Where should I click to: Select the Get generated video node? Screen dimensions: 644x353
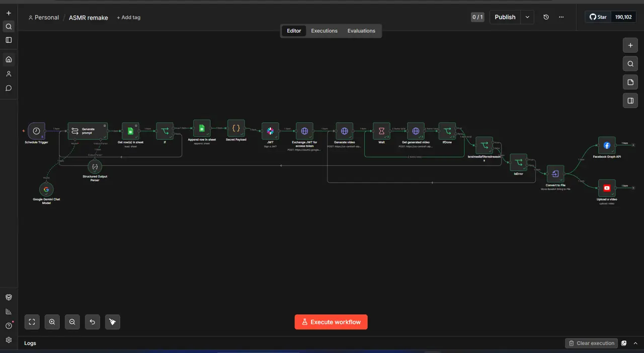pyautogui.click(x=416, y=131)
